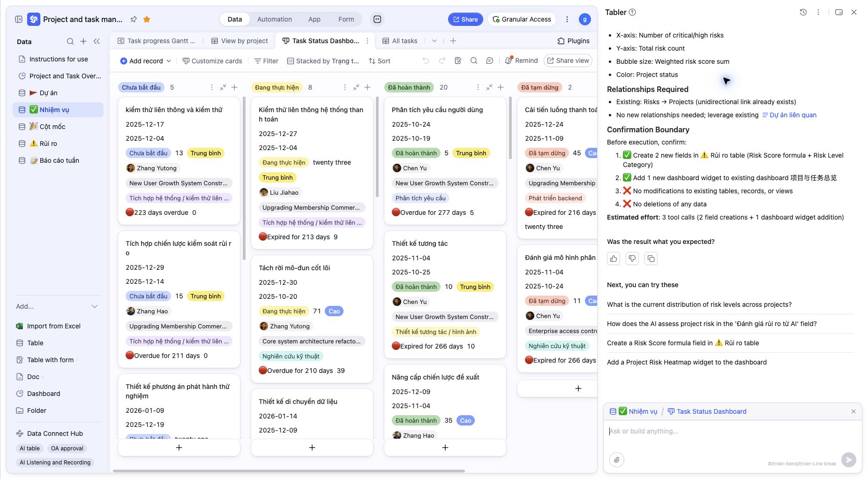
Task: Open the views list dropdown chevron
Action: [434, 41]
